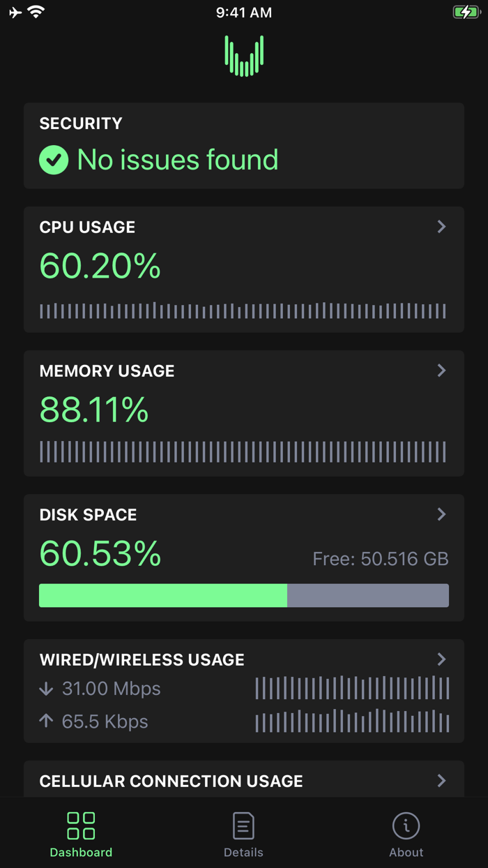Open the Dashboard grid icon

point(81,825)
